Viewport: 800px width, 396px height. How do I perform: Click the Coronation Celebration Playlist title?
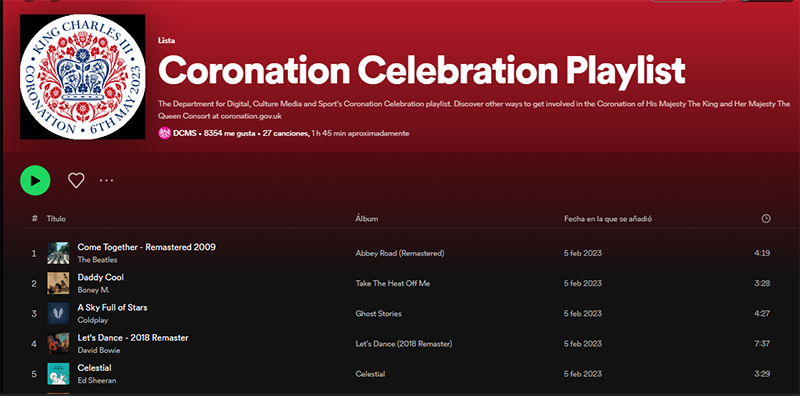pyautogui.click(x=421, y=70)
